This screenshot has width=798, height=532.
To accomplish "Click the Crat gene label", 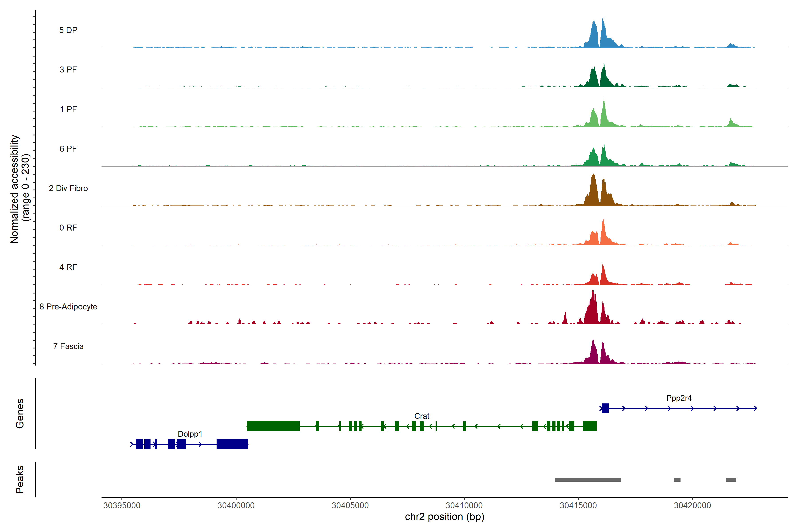I will [422, 416].
